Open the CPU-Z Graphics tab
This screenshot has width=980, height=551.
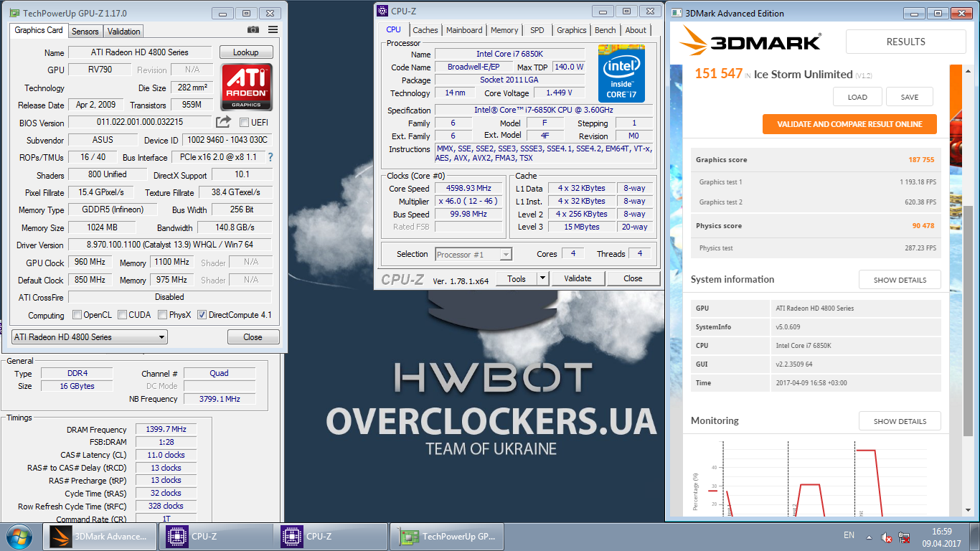click(572, 30)
